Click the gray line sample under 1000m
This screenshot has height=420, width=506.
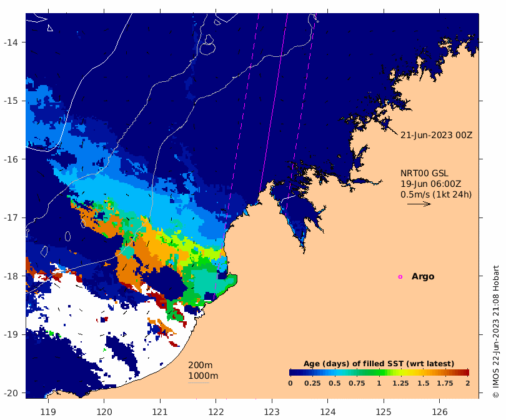(x=199, y=383)
